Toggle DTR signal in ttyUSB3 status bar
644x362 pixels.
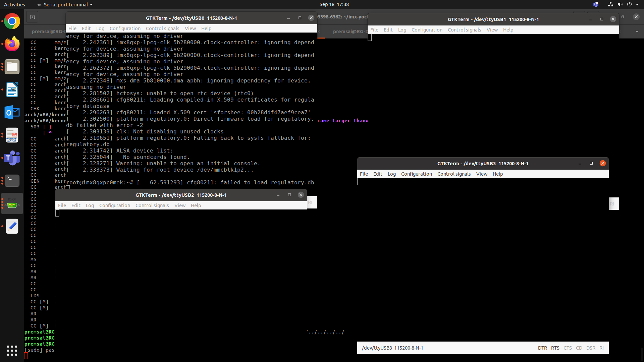pyautogui.click(x=542, y=348)
